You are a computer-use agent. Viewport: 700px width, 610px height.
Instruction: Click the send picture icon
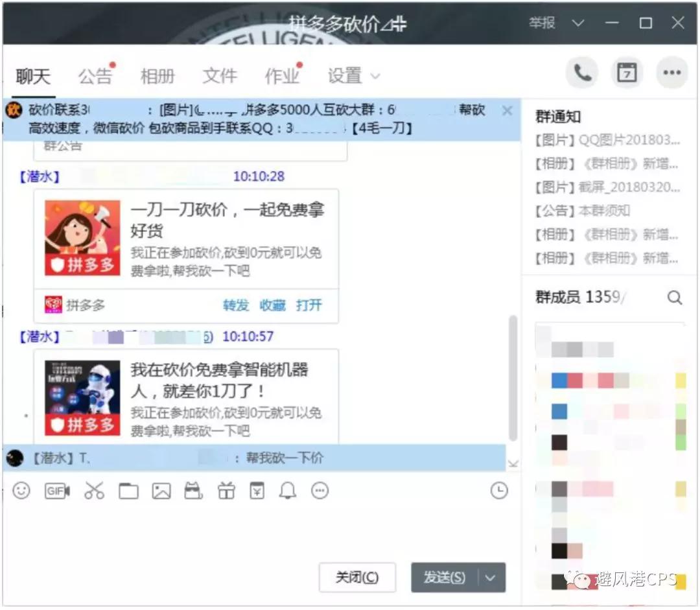click(x=161, y=491)
